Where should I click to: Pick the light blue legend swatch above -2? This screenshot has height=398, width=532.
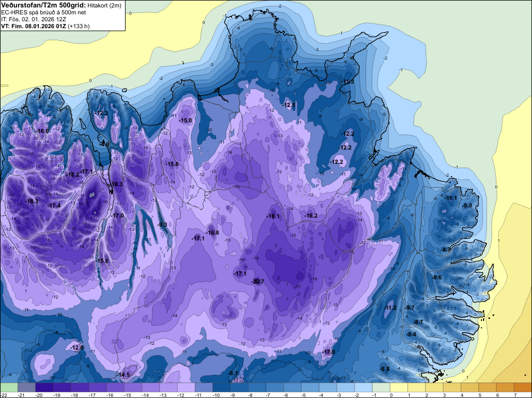point(363,387)
